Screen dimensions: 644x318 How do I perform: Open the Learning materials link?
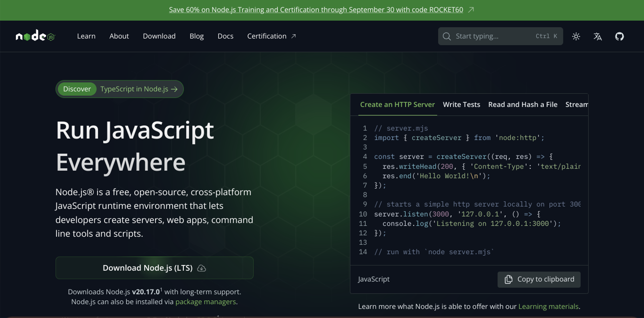coord(548,306)
